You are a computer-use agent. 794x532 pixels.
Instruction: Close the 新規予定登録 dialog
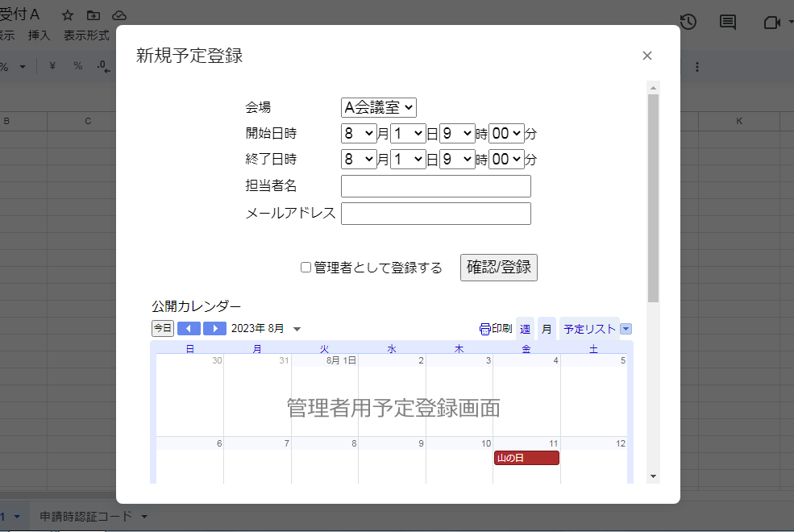coord(647,56)
